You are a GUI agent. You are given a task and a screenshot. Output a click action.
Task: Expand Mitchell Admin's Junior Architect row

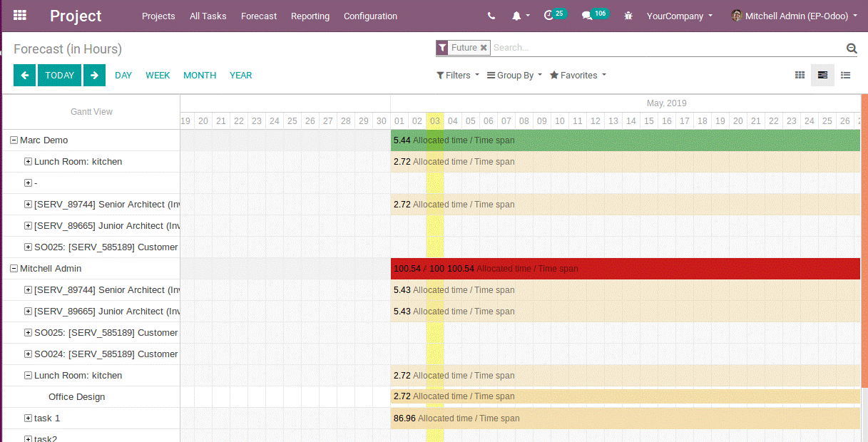(x=28, y=312)
